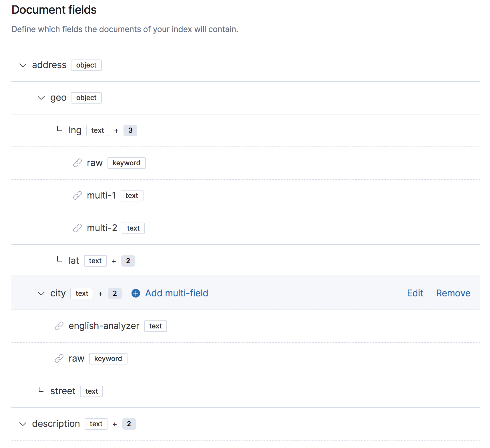The image size is (490, 448).
Task: Click the text type badge on city
Action: 82,294
